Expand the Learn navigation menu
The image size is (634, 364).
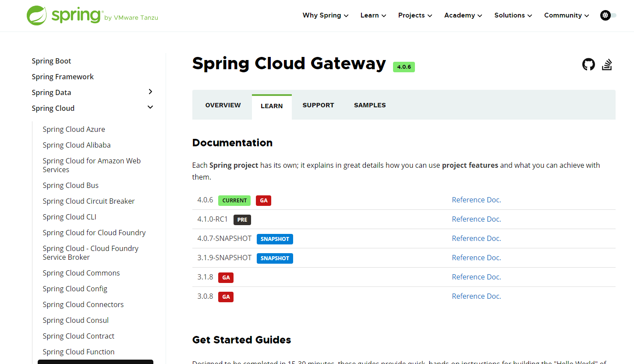pos(373,15)
